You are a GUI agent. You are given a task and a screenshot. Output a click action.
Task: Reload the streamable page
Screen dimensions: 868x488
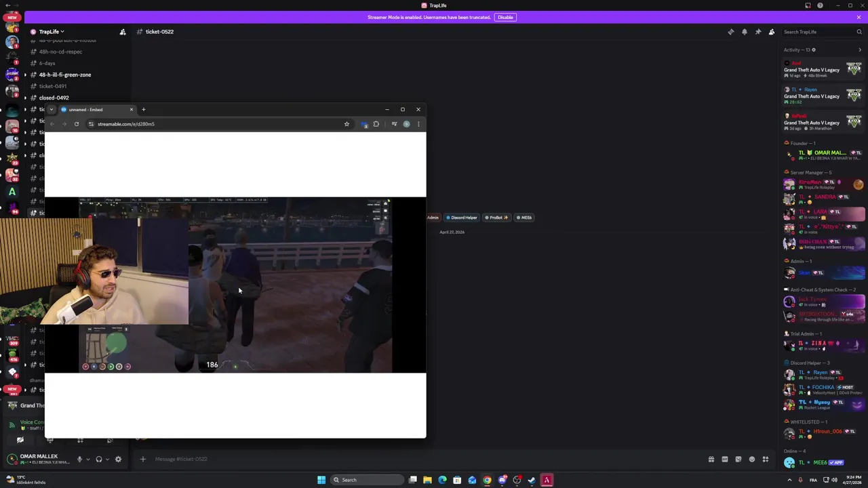(x=77, y=124)
